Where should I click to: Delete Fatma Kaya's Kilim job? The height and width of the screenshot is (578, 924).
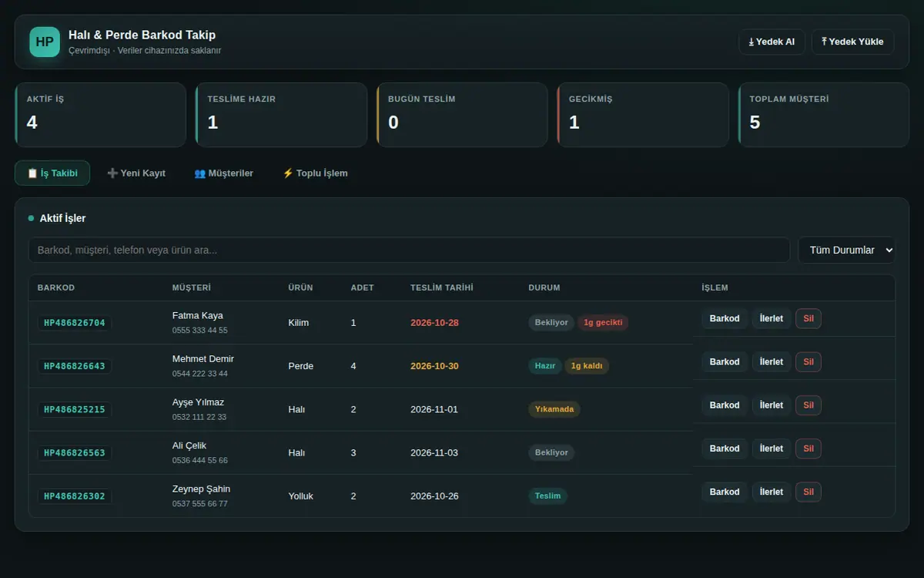click(x=808, y=319)
